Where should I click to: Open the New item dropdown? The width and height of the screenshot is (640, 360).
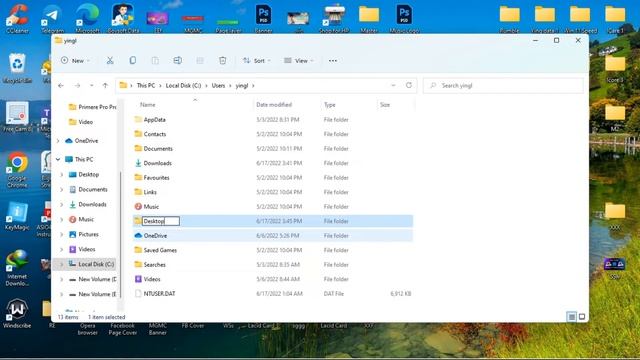[76, 60]
